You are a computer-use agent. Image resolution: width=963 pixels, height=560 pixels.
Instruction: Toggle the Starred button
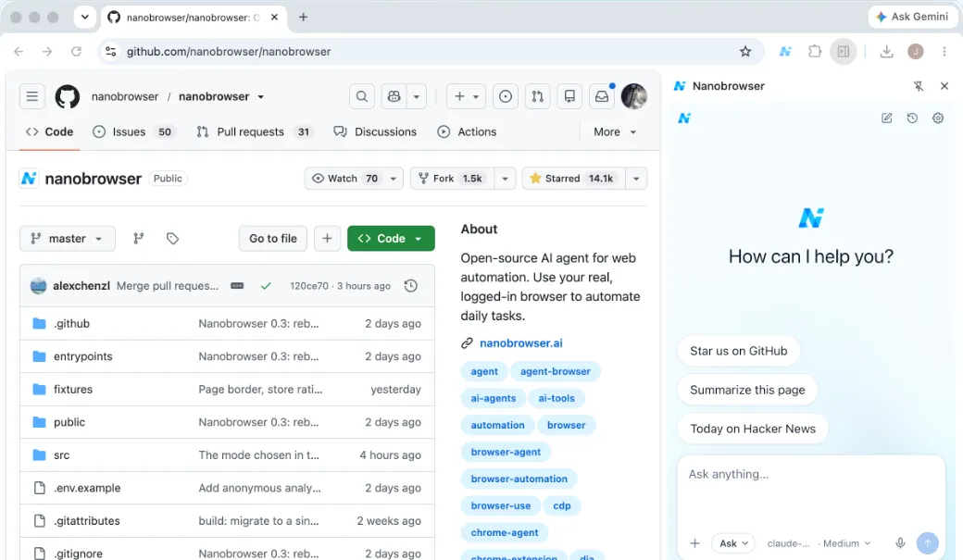click(573, 178)
